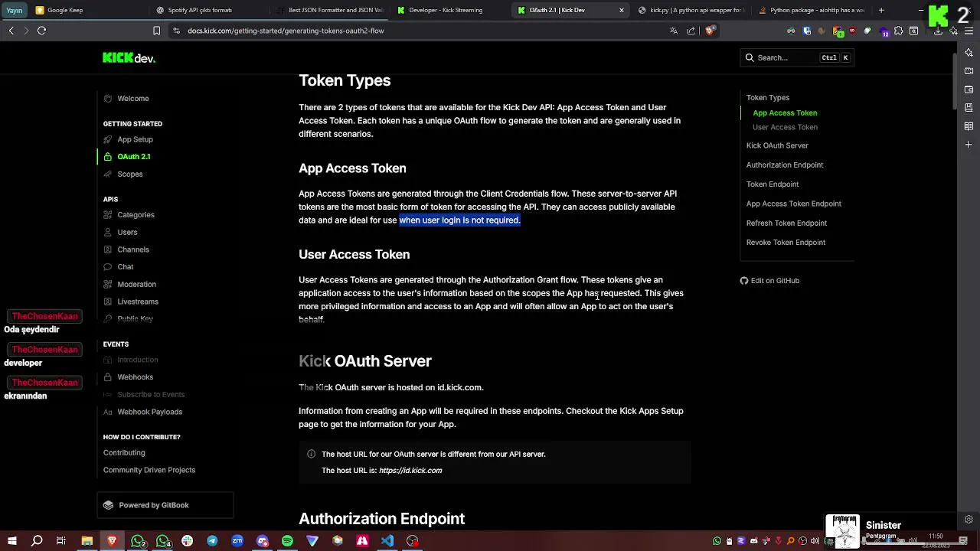Open Zoom from the taskbar
The image size is (980, 551).
click(237, 541)
